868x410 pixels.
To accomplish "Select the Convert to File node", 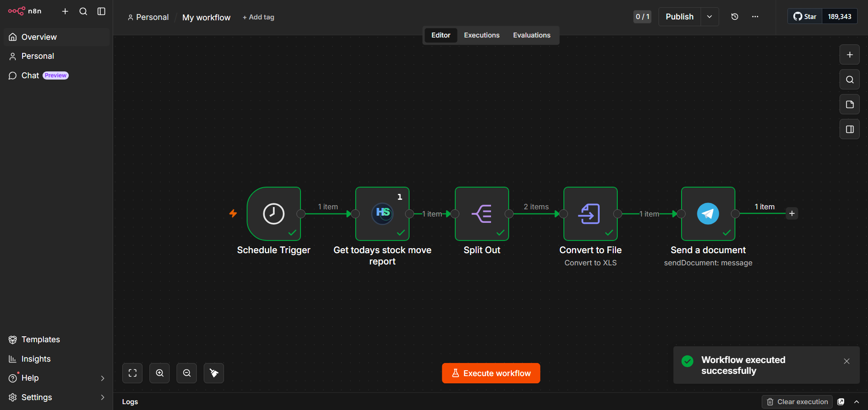I will 591,214.
